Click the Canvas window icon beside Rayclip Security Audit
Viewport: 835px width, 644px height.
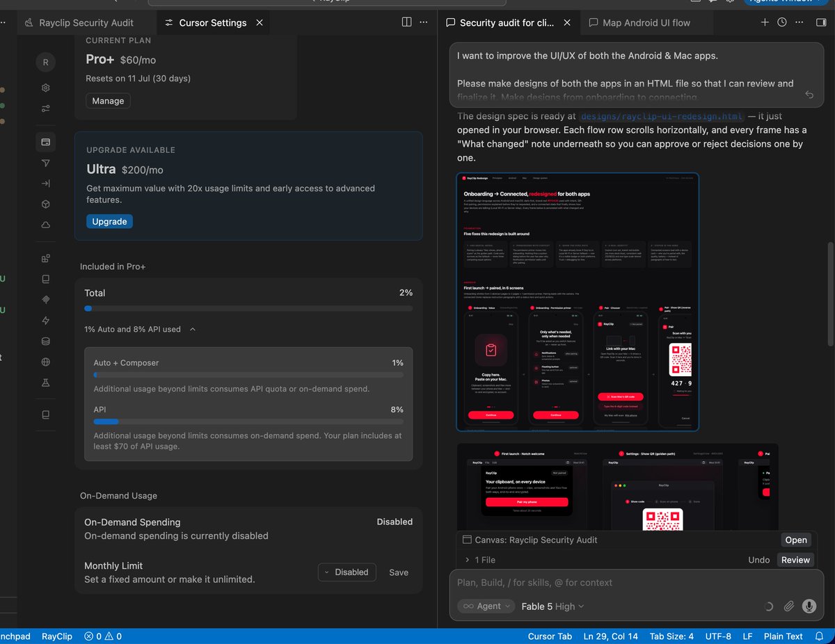[467, 540]
